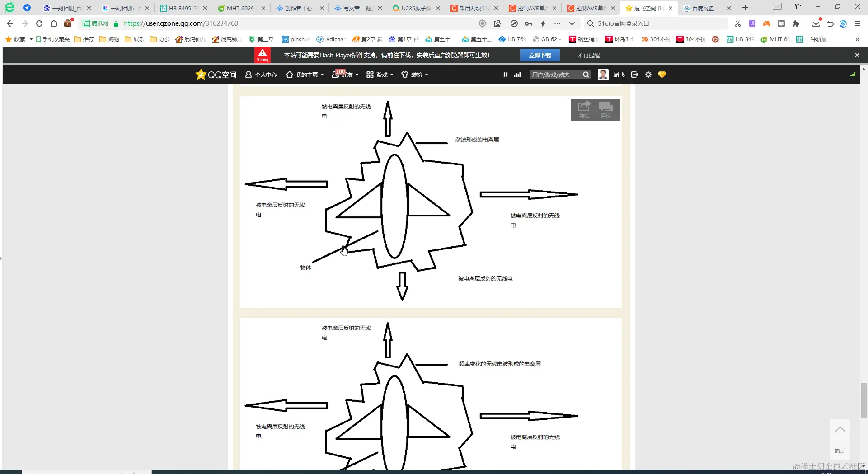Open the browser main menu

858,23
